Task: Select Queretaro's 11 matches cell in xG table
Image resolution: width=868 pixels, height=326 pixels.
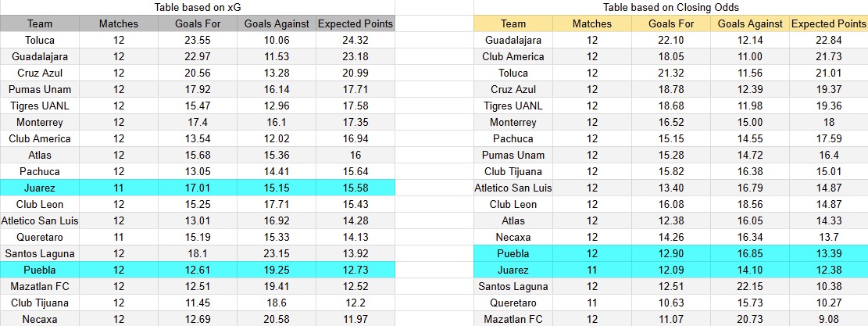Action: 119,237
